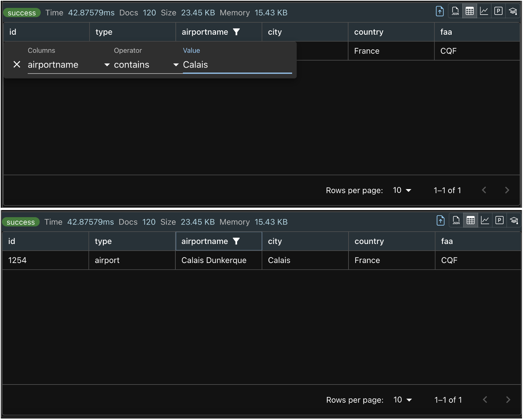Image resolution: width=525 pixels, height=420 pixels.
Task: Select the table view icon in top panel
Action: point(470,11)
